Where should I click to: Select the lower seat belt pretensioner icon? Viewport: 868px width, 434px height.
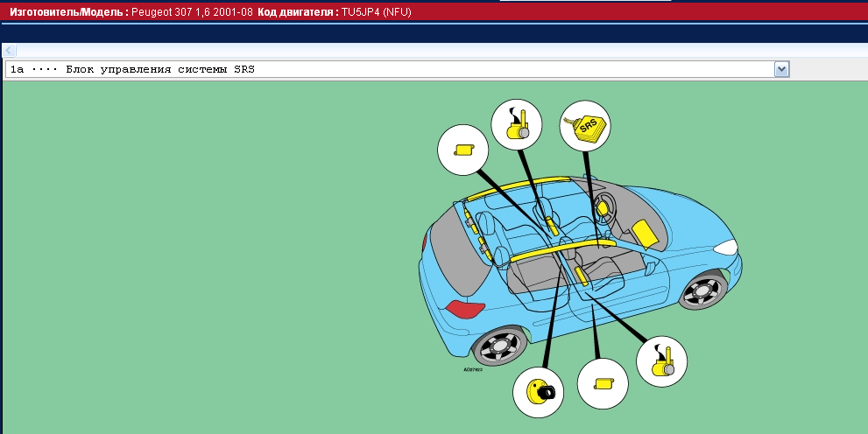pos(661,361)
